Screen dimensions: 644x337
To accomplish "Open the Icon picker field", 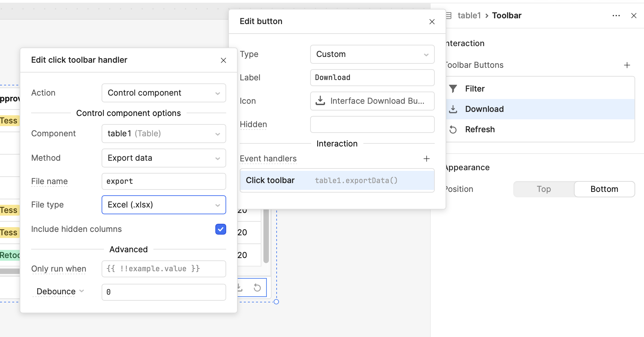I will (x=372, y=101).
